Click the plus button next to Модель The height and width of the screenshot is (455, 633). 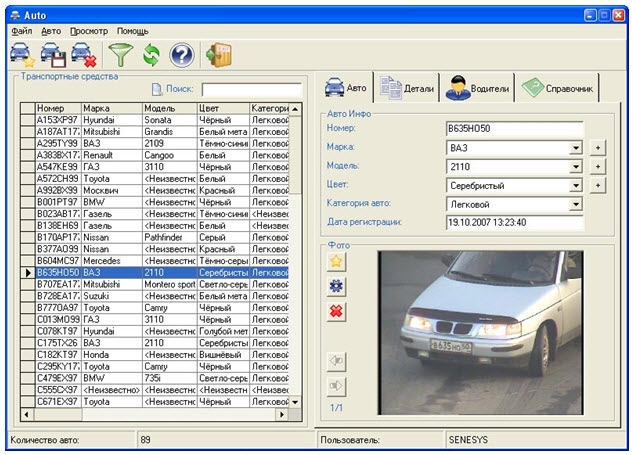(x=597, y=166)
